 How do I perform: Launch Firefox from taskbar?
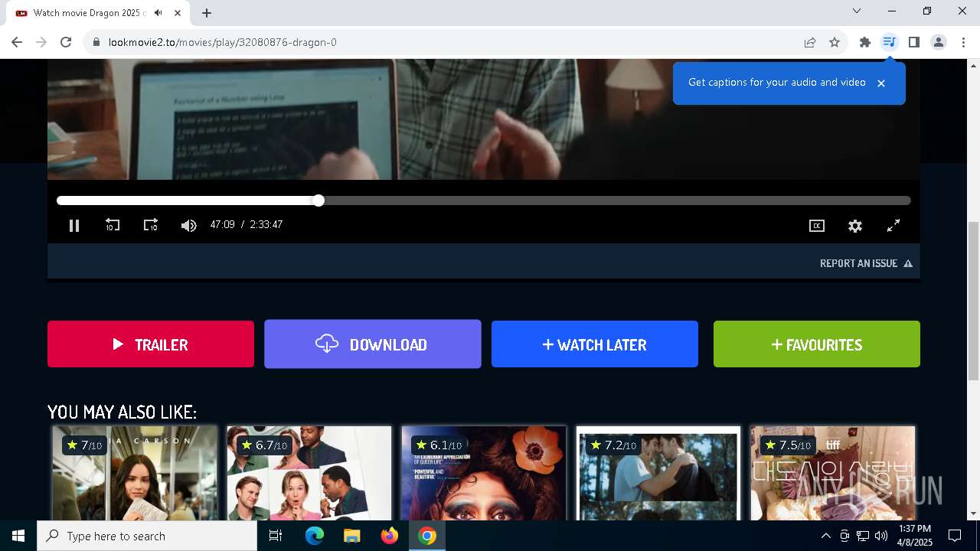[x=390, y=536]
